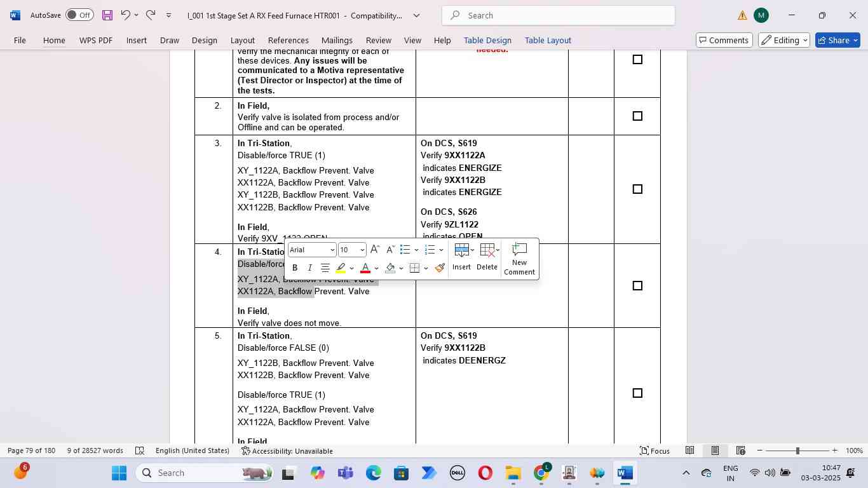Click the Borders icon

(x=414, y=268)
